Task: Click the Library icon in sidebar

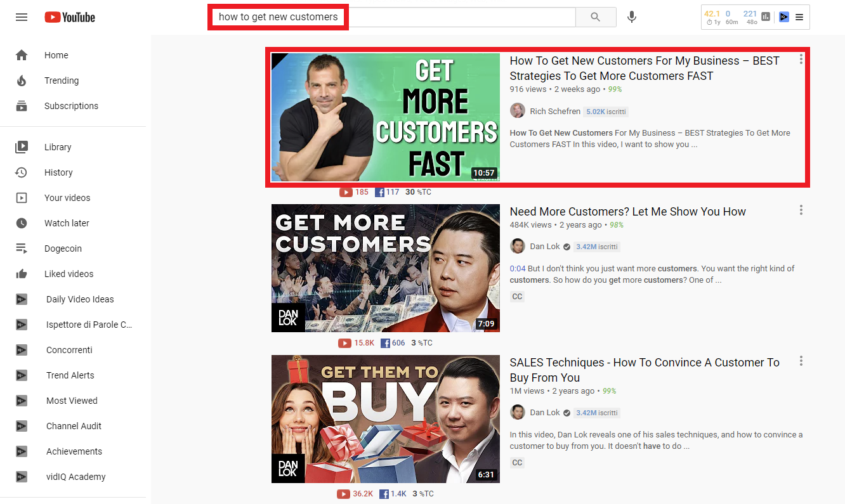Action: [x=22, y=147]
